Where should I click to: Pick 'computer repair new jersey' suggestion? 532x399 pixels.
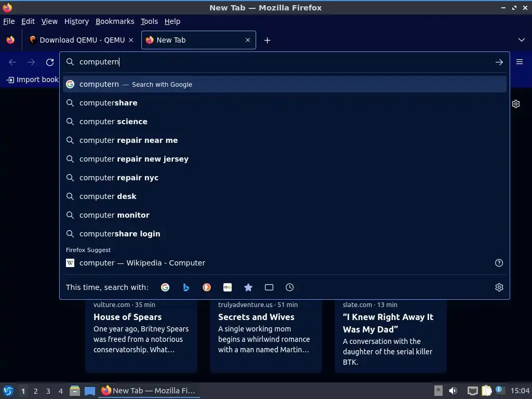[x=284, y=159]
